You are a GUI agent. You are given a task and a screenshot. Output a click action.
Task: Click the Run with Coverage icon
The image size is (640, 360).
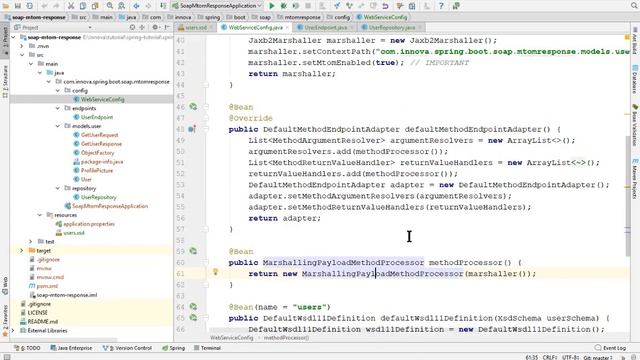coord(296,6)
